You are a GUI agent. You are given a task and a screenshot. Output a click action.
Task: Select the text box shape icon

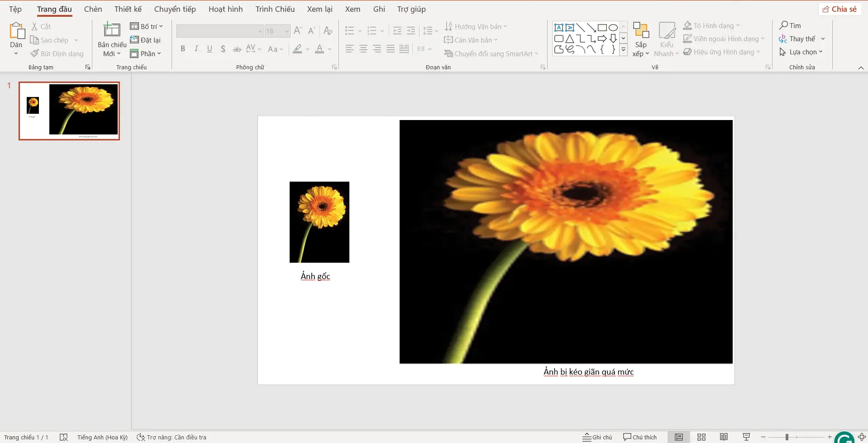(559, 28)
